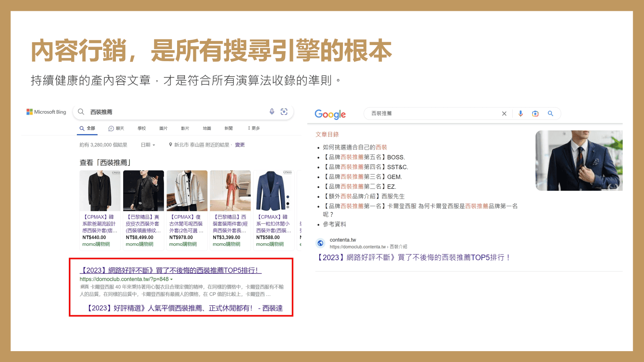Image resolution: width=644 pixels, height=362 pixels.
Task: Click the Bing visual search camera icon
Action: pos(284,112)
